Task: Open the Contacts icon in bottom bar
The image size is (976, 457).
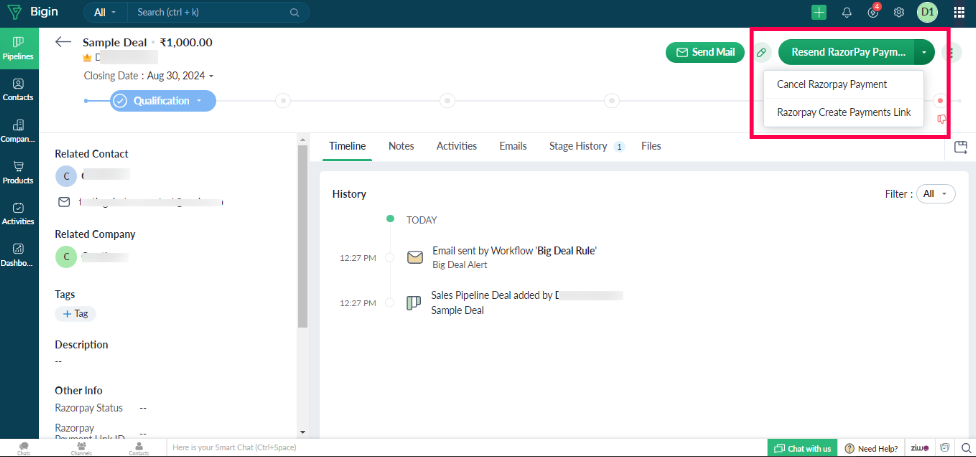Action: (x=139, y=448)
